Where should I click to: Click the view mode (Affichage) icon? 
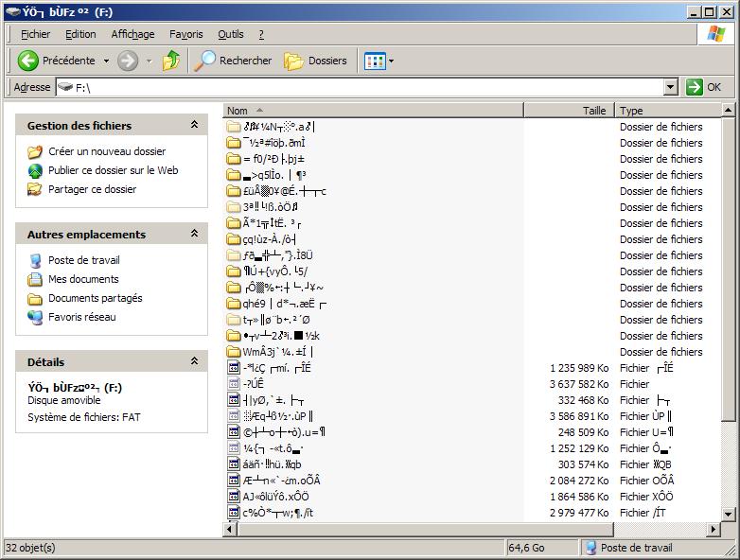pos(375,61)
